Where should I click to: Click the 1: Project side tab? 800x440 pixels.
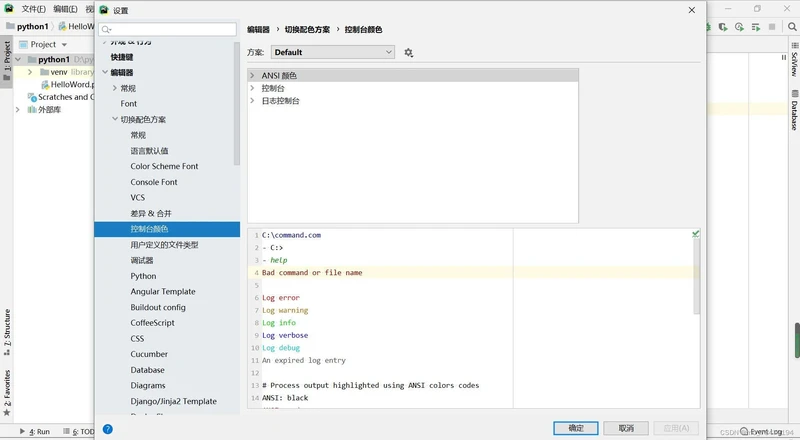7,60
